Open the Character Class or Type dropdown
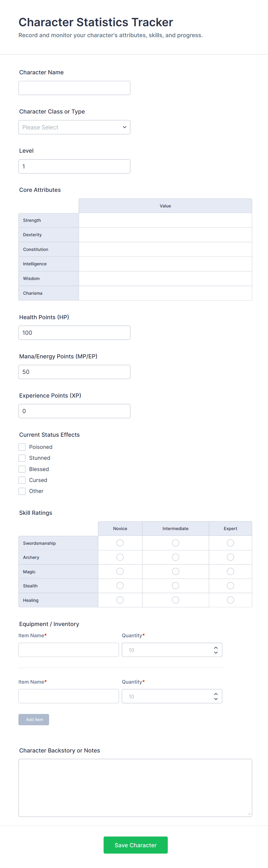This screenshot has height=868, width=268. tap(74, 127)
